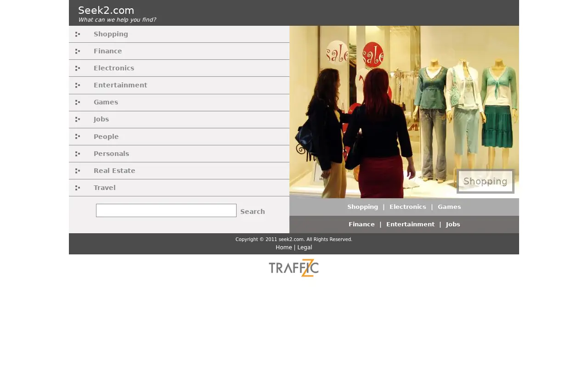
Task: Select Games in the bar under photo
Action: (449, 207)
